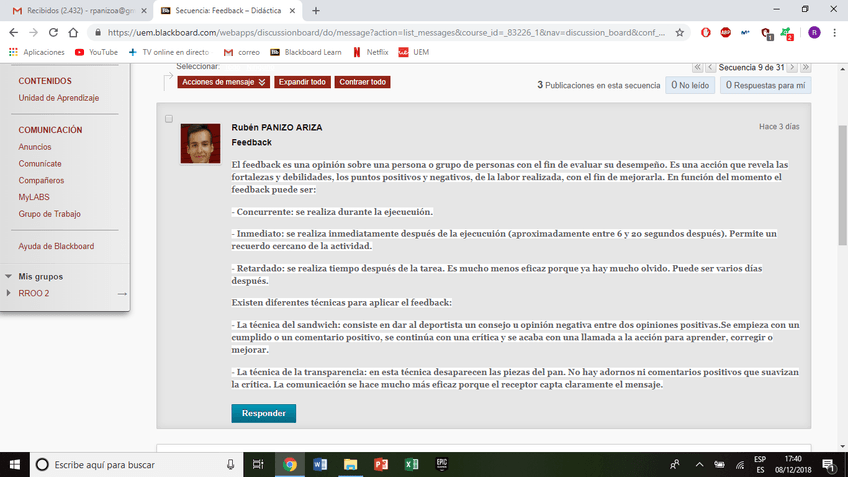Open File Explorer from the taskbar
848x477 pixels.
pyautogui.click(x=350, y=465)
